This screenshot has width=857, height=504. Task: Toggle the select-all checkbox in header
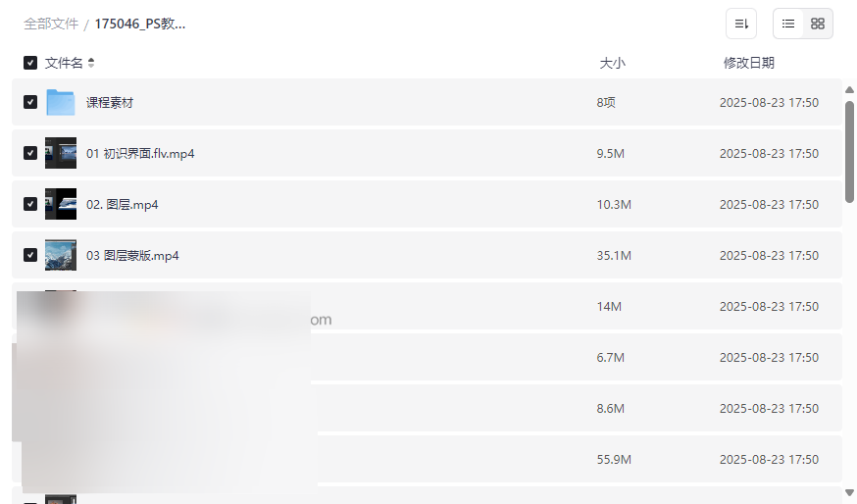click(x=30, y=63)
